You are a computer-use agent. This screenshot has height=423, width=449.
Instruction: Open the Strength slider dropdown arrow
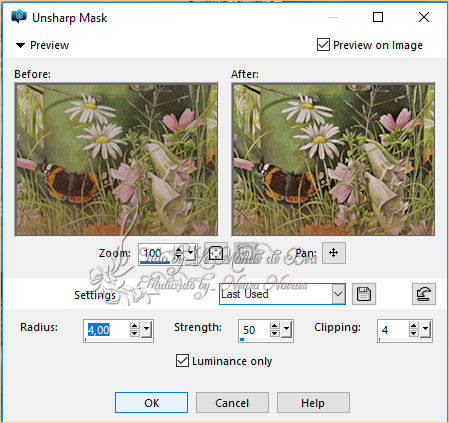[286, 329]
